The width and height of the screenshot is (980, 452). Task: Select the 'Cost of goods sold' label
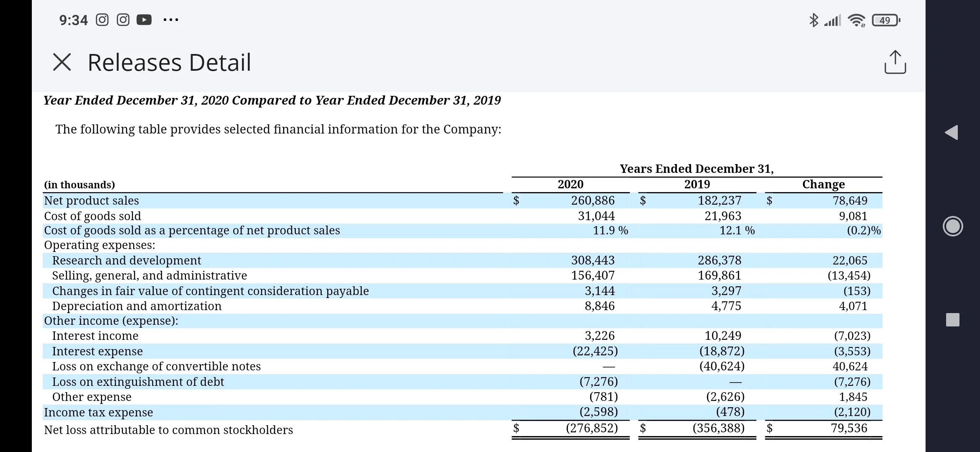pos(93,216)
